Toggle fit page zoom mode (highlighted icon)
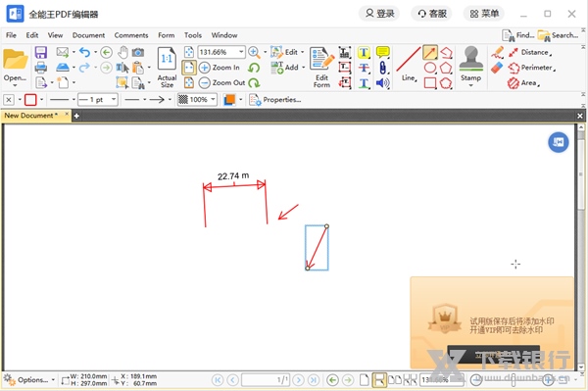 click(188, 68)
